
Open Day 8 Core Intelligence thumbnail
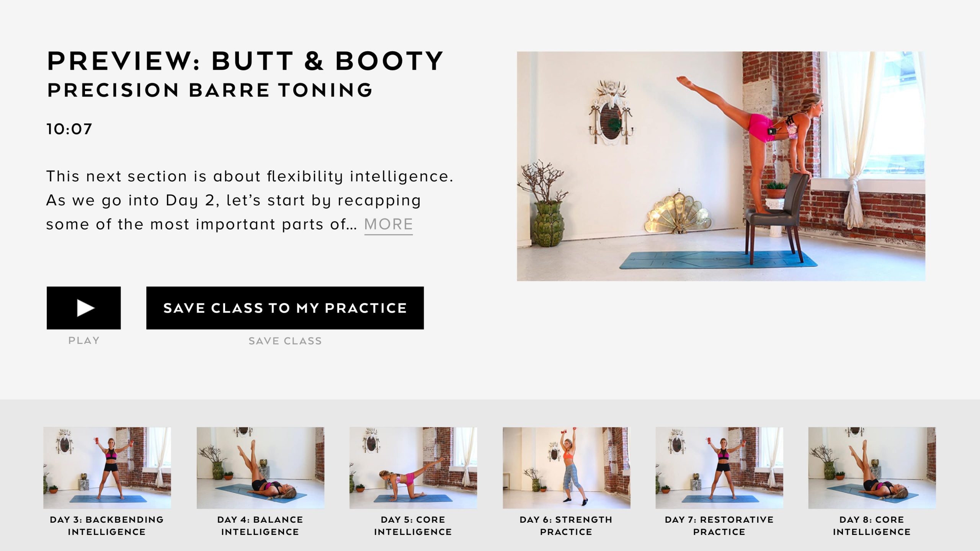pyautogui.click(x=872, y=468)
